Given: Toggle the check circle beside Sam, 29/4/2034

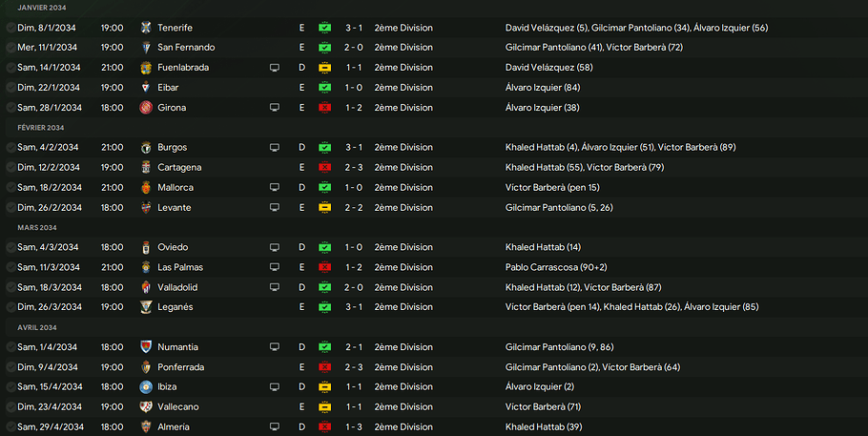Looking at the screenshot, I should [x=10, y=427].
